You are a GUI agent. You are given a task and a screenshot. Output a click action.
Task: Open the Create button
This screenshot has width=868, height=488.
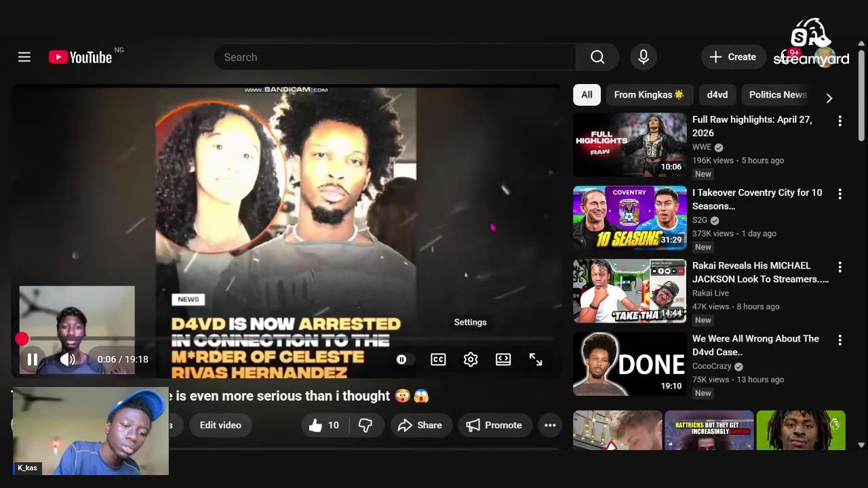[x=733, y=57]
